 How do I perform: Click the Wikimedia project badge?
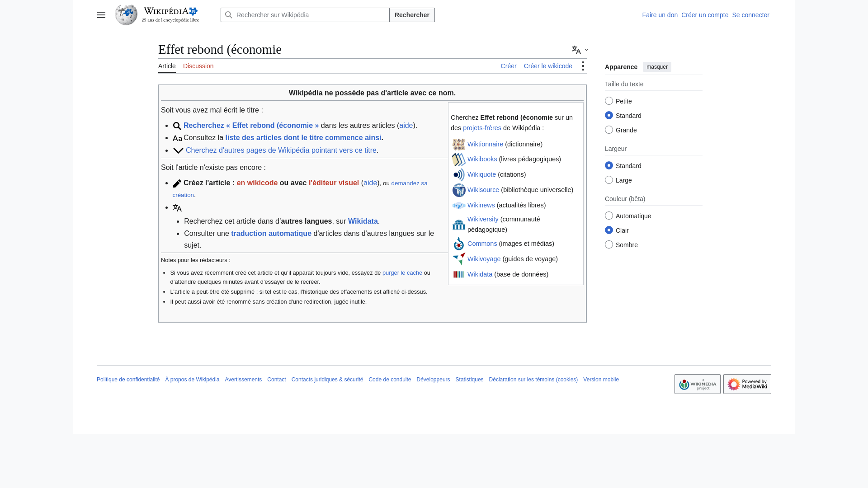[698, 384]
